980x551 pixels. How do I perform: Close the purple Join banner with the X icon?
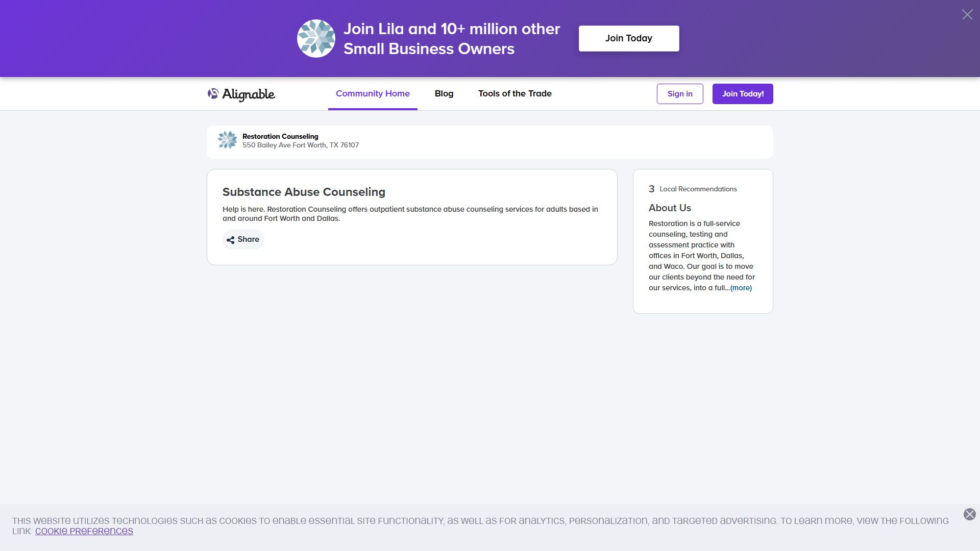tap(967, 15)
